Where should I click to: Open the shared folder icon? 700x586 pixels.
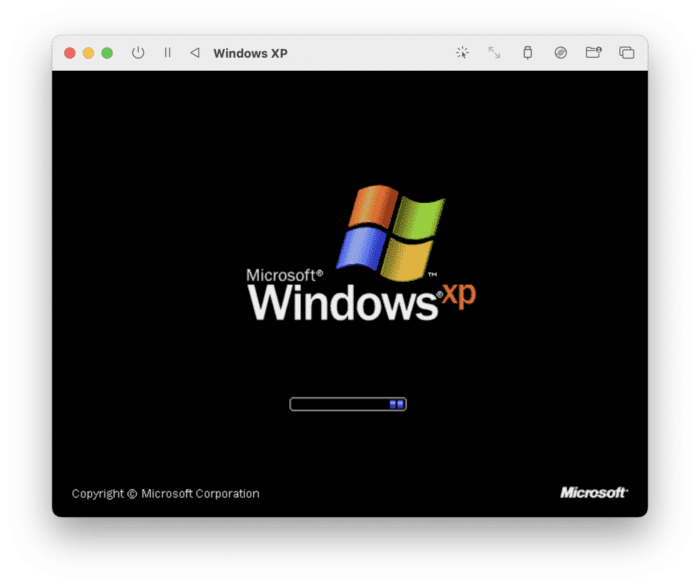point(593,53)
